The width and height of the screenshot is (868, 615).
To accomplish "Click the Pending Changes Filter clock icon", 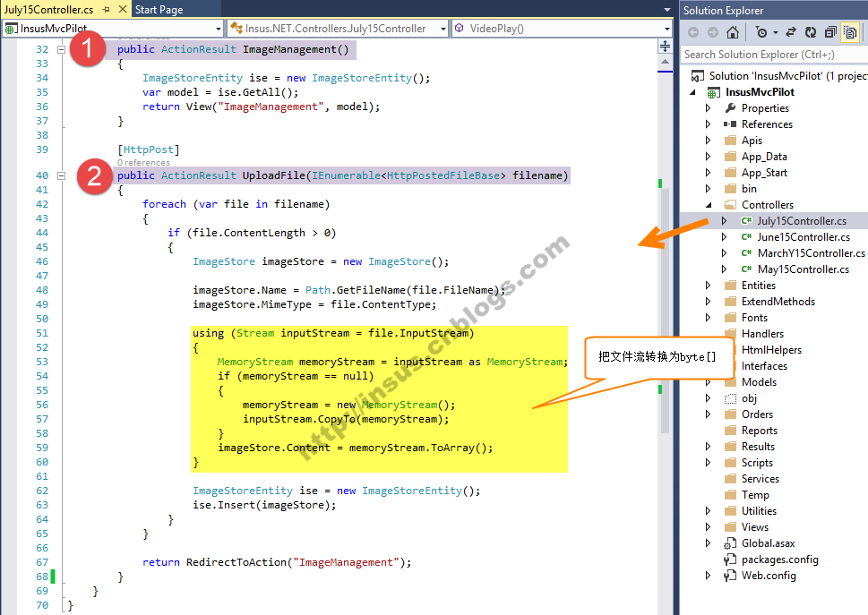I will point(761,32).
